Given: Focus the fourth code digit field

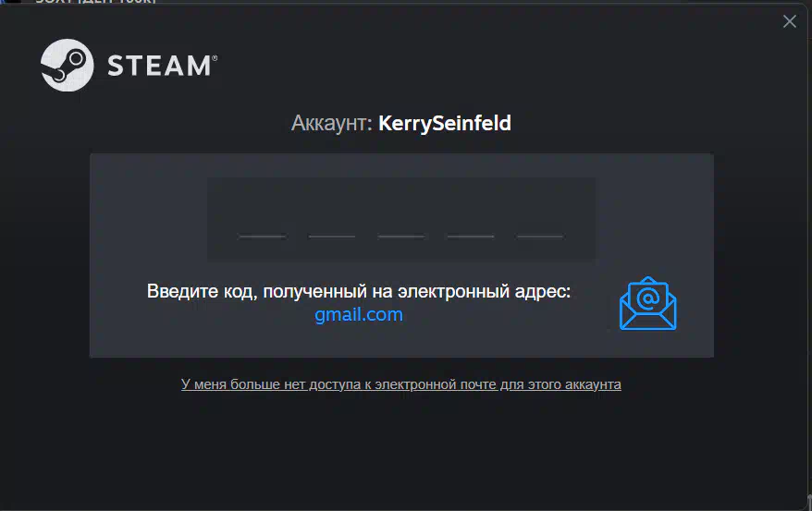Looking at the screenshot, I should (x=471, y=220).
